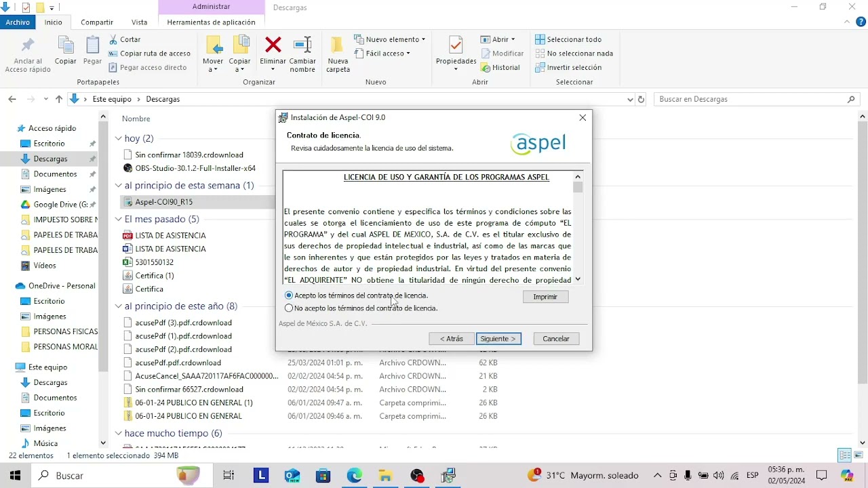Cancel the Aspel-COI installation
The image size is (868, 488).
coord(556,338)
